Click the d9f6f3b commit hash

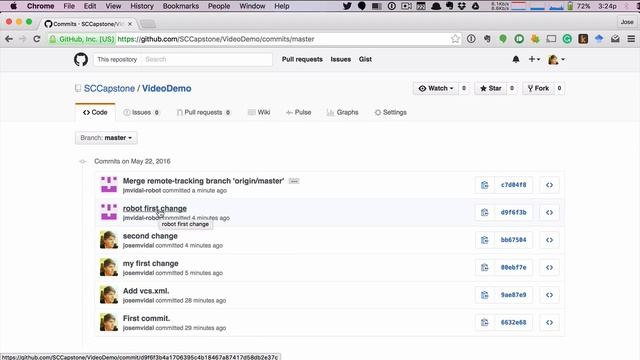tap(513, 212)
